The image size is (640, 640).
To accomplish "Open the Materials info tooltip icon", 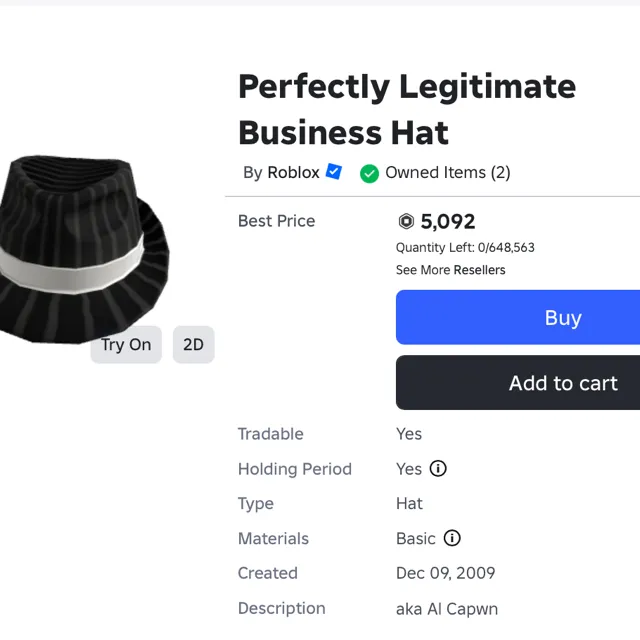I will [452, 539].
